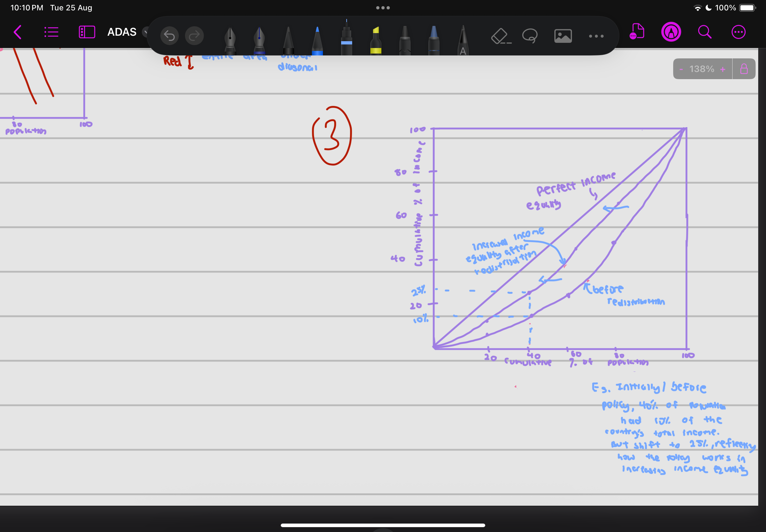Viewport: 766px width, 532px height.
Task: Select the yellow highlighter
Action: pyautogui.click(x=376, y=40)
